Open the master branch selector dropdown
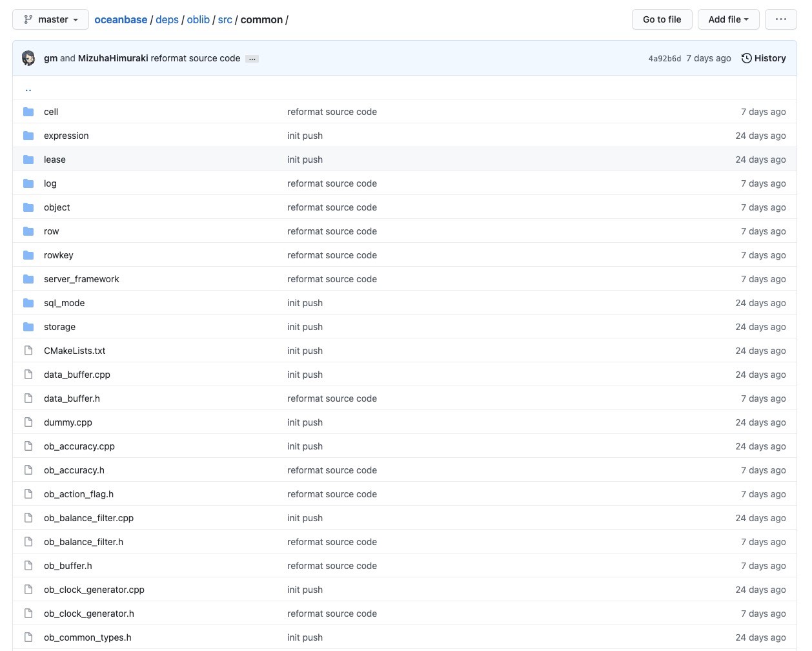 51,19
